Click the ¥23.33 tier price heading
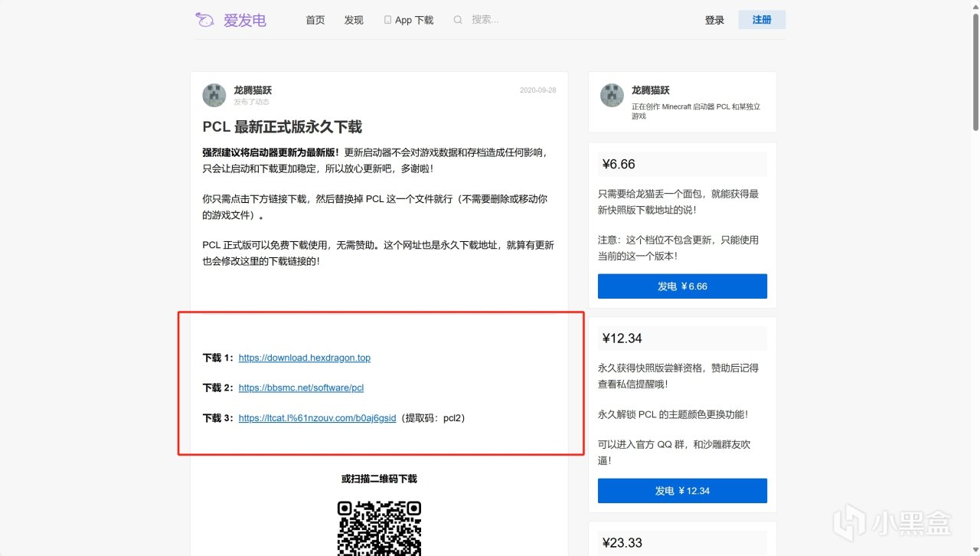This screenshot has width=980, height=556. click(622, 543)
